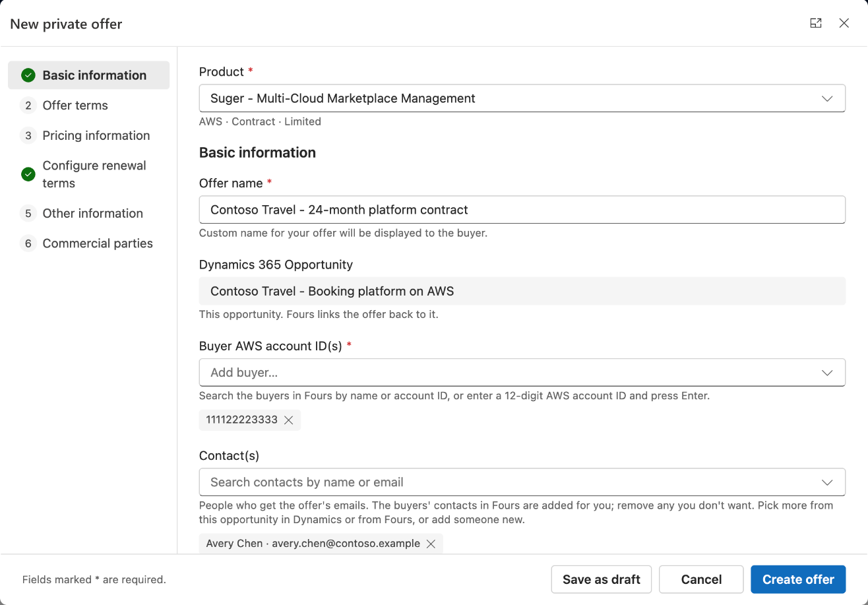Go to Commercial parties step
The height and width of the screenshot is (605, 868).
88,244
